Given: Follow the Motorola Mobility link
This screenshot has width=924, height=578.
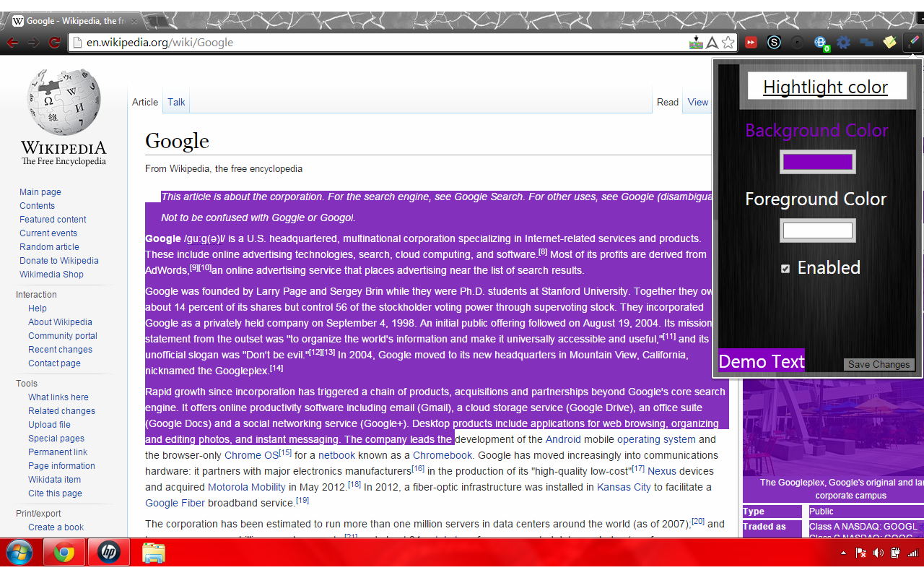Looking at the screenshot, I should tap(248, 487).
